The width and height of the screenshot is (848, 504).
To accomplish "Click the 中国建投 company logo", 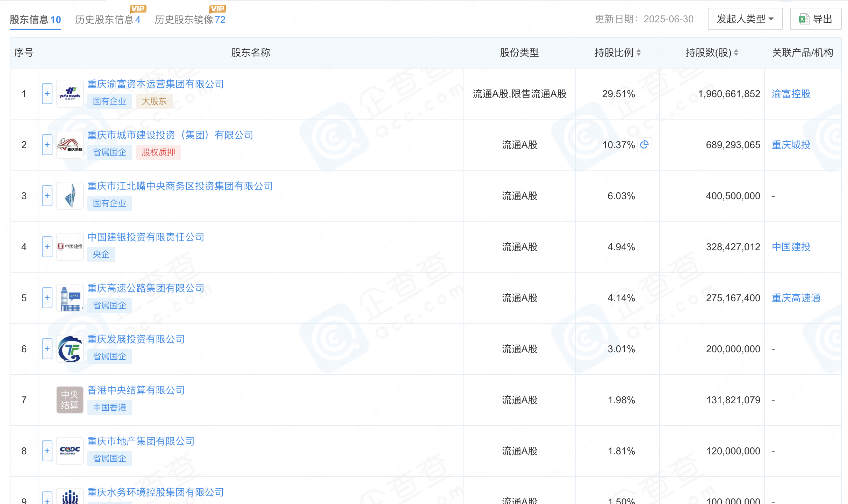I will click(70, 247).
